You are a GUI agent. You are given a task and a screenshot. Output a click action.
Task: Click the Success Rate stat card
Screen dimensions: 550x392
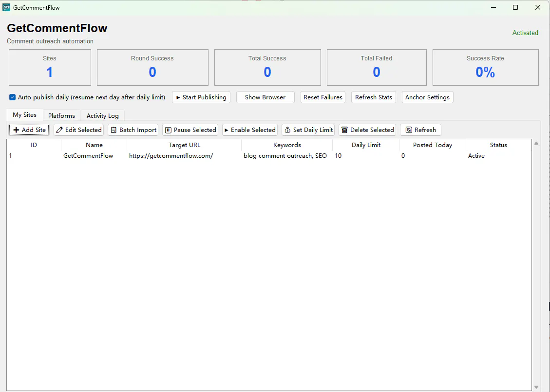486,67
